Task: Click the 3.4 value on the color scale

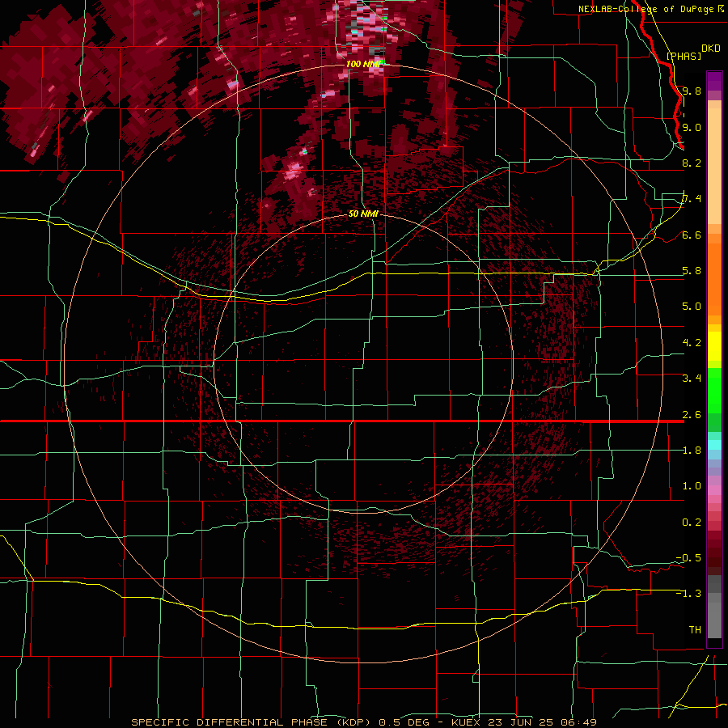Action: coord(692,379)
